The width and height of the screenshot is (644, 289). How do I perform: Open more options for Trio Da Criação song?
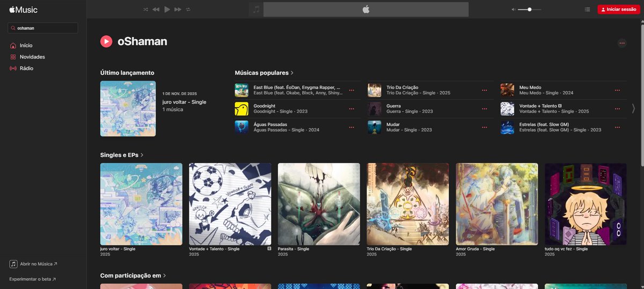pos(485,90)
